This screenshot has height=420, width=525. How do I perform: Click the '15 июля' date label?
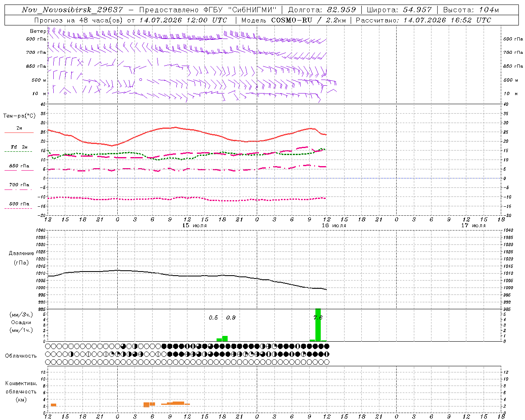(194, 226)
